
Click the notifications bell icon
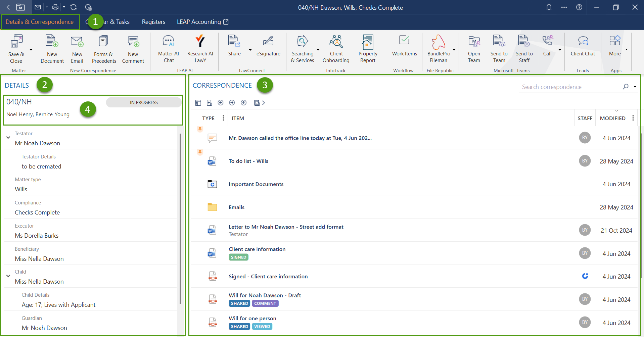tap(549, 7)
